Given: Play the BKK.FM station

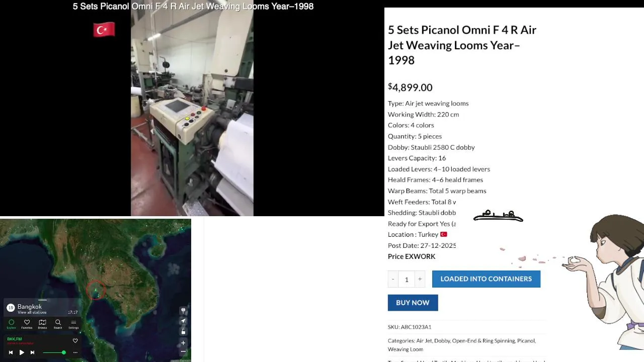Looking at the screenshot, I should tap(22, 352).
